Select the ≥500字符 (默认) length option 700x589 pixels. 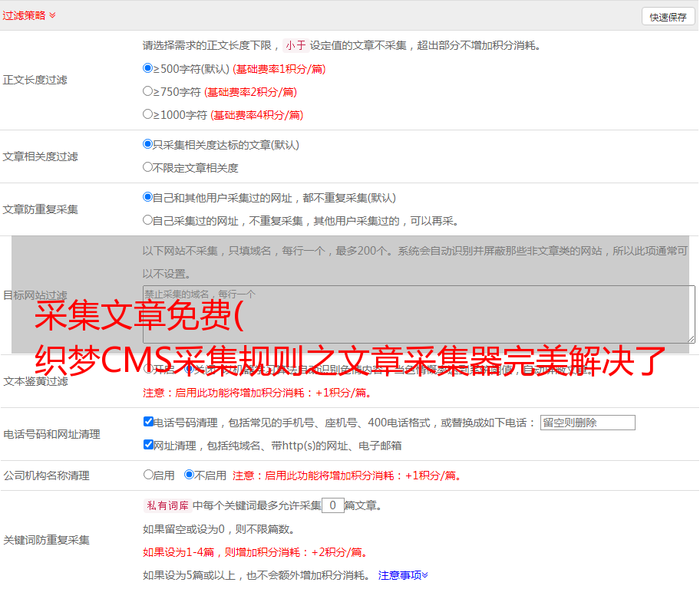coord(148,67)
